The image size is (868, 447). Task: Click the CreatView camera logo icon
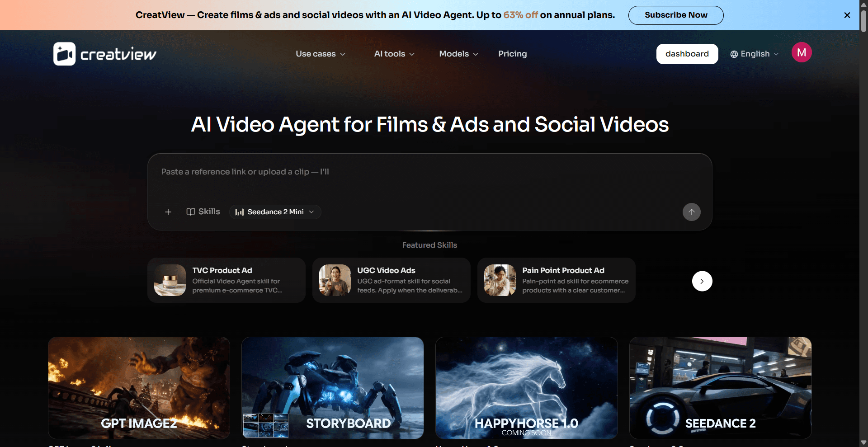(64, 54)
